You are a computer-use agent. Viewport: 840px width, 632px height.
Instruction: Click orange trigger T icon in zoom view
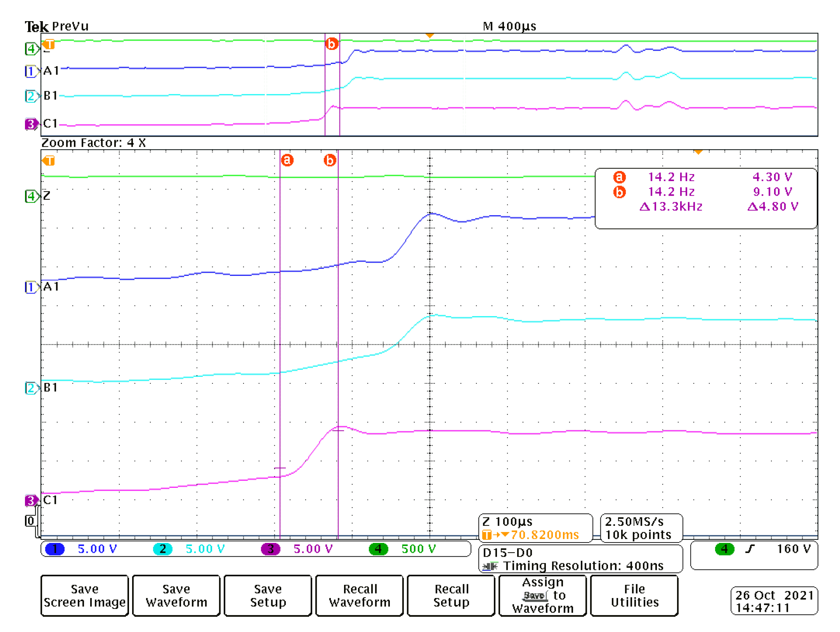(49, 161)
